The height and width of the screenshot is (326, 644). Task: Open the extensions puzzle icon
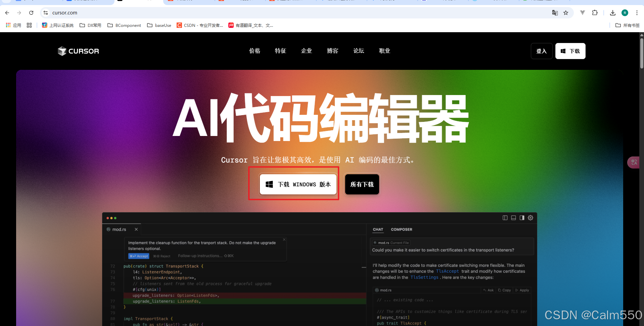click(595, 13)
